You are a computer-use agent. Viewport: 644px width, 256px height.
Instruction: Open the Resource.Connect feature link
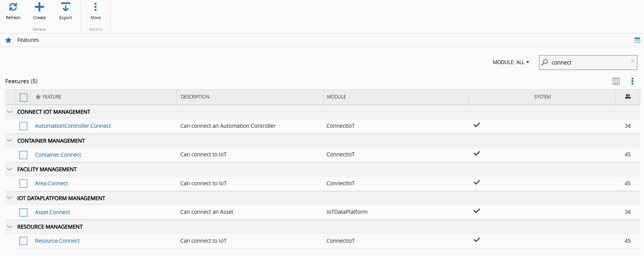(x=57, y=241)
